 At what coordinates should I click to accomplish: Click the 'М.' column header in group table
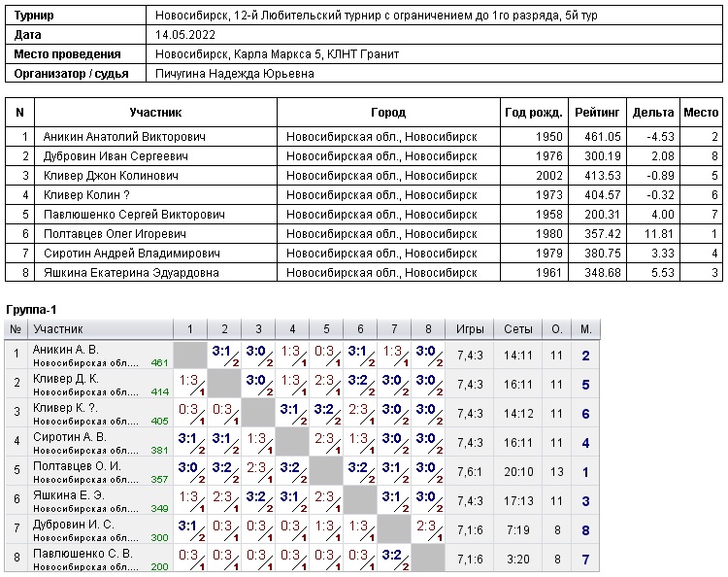(586, 329)
